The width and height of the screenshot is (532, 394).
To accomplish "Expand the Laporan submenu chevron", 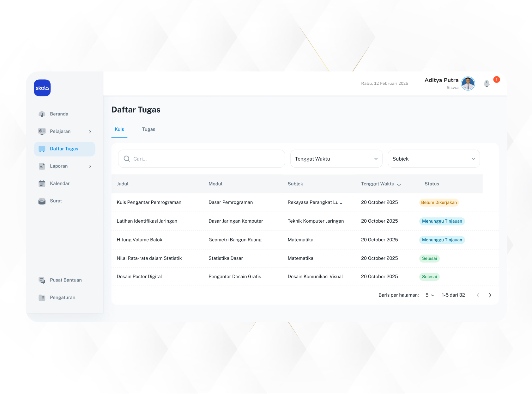I will coord(90,166).
